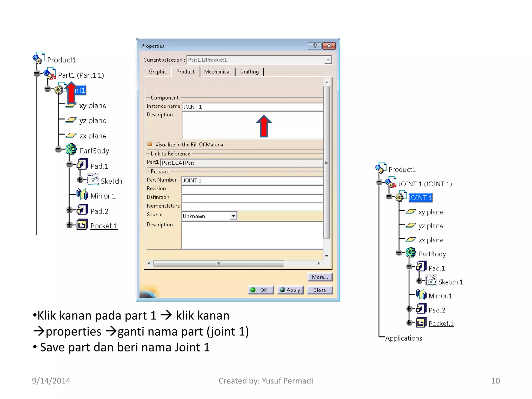Click the xy plane icon in right tree
This screenshot has height=399, width=532.
(x=411, y=211)
